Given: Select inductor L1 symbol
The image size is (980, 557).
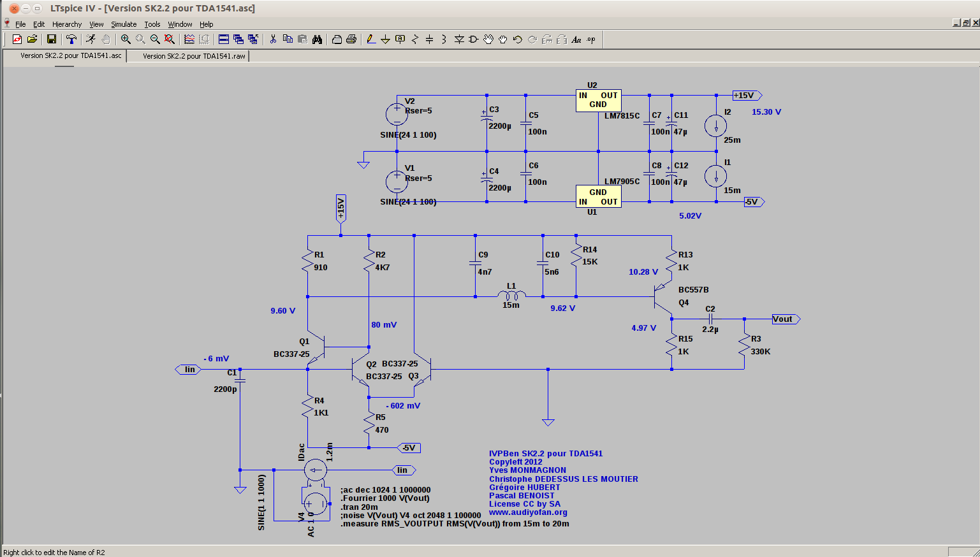Looking at the screenshot, I should pyautogui.click(x=511, y=295).
